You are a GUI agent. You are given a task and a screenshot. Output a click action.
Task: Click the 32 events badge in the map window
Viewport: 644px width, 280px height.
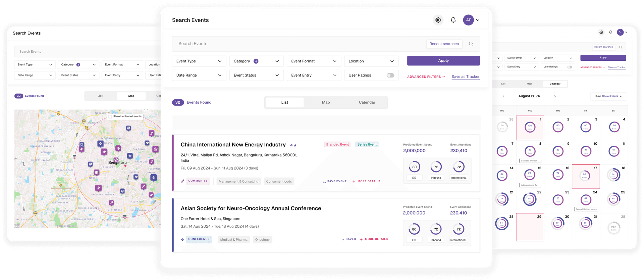coord(19,96)
